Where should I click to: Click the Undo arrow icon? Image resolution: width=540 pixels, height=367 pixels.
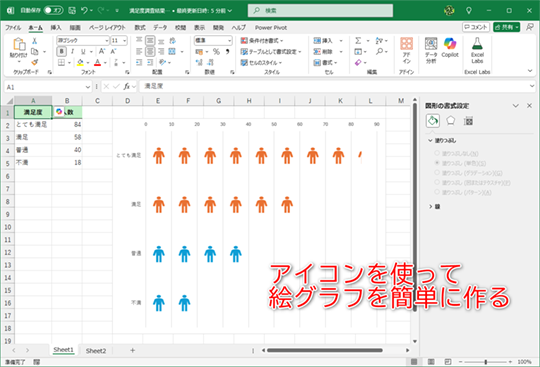[84, 11]
